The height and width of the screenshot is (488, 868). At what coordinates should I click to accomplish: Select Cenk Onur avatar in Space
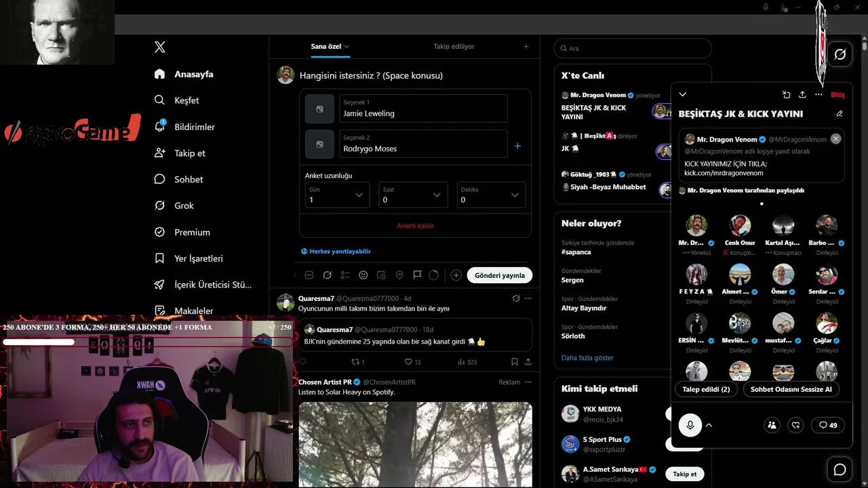point(740,226)
